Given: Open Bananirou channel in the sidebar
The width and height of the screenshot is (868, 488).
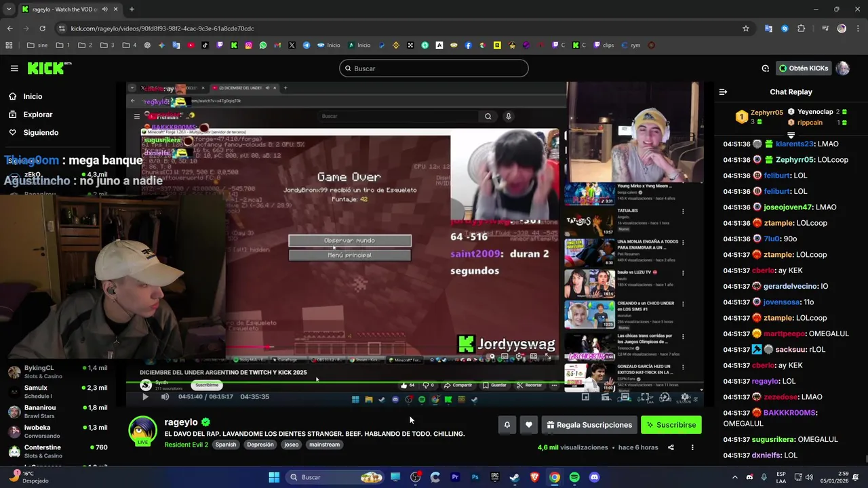Looking at the screenshot, I should 58,411.
